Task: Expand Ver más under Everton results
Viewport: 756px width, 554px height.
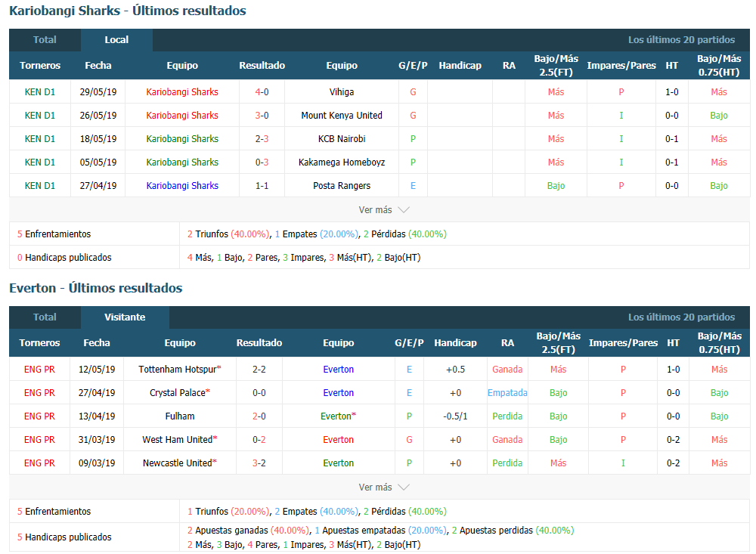Action: click(x=384, y=487)
